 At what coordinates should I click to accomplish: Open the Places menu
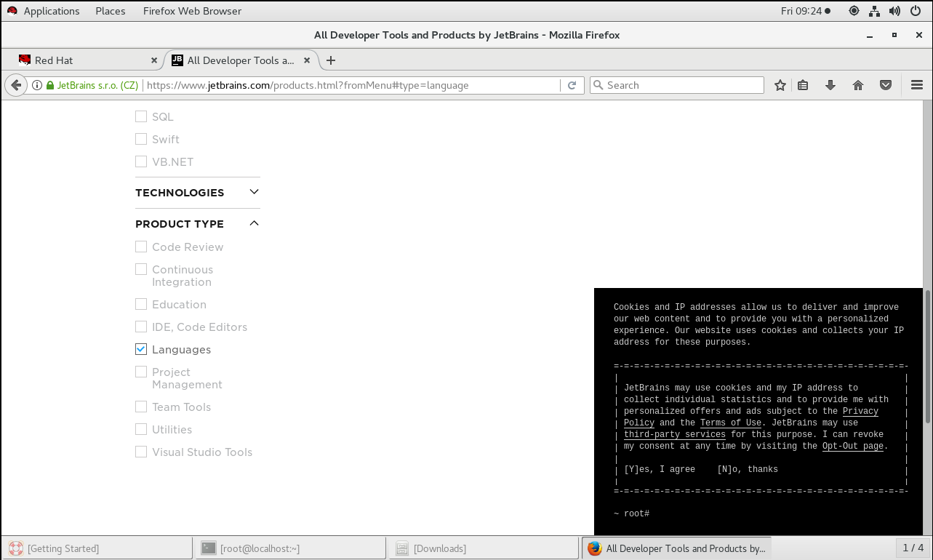coord(111,11)
